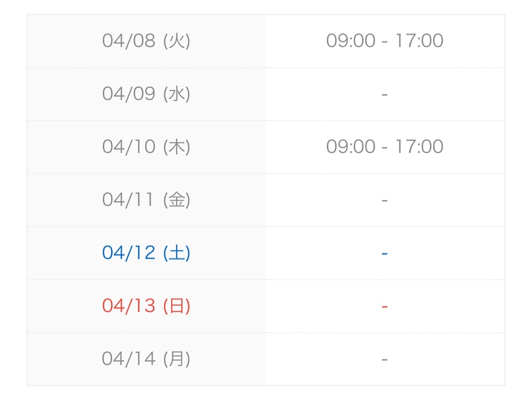
Task: Select the blue 04/12 (土) Saturday date
Action: (146, 253)
